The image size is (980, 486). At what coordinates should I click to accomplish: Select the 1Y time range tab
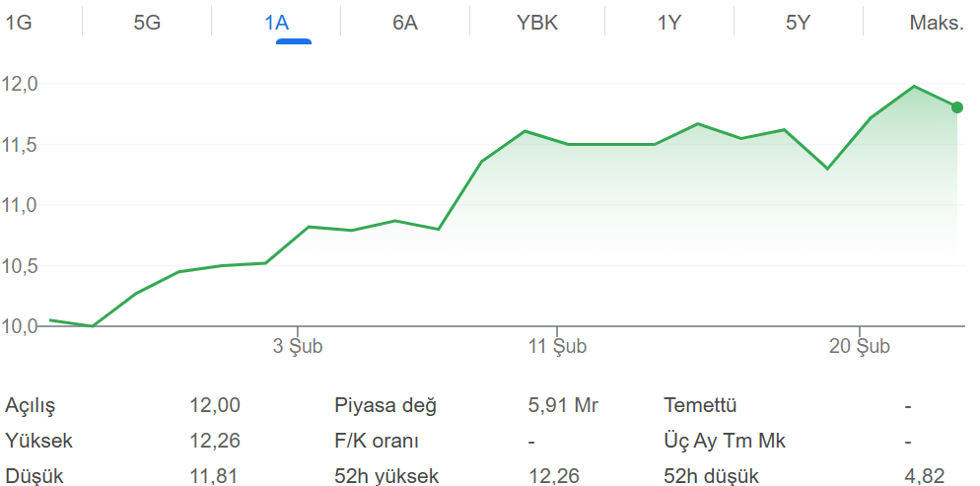[x=669, y=23]
